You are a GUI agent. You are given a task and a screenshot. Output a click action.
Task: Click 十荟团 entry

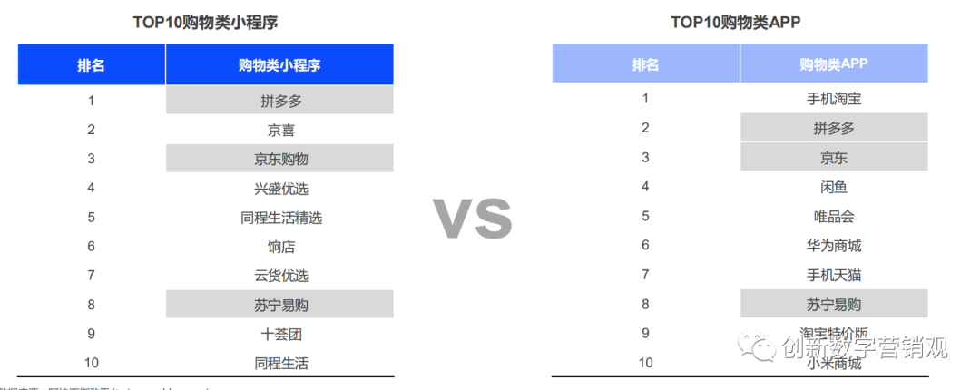(280, 335)
